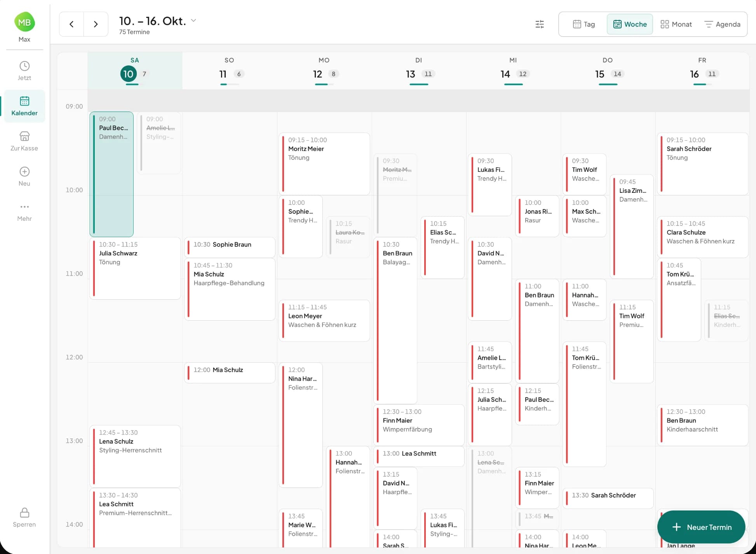The width and height of the screenshot is (756, 554).
Task: Select the Kalender sidebar item
Action: pos(24,106)
